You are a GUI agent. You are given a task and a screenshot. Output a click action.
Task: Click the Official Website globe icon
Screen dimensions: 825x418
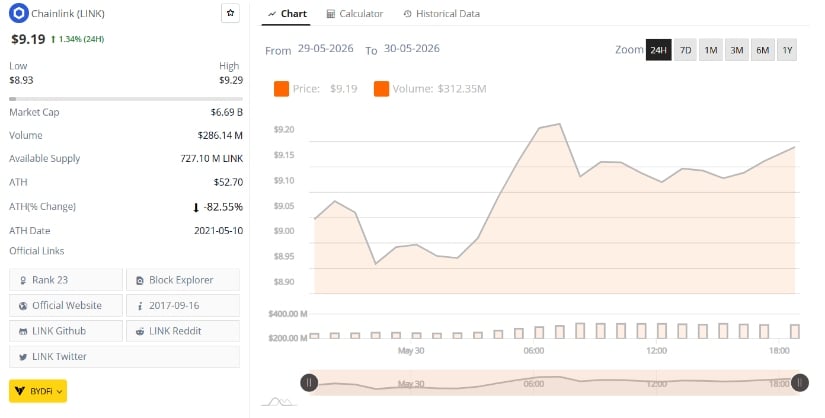click(x=23, y=306)
